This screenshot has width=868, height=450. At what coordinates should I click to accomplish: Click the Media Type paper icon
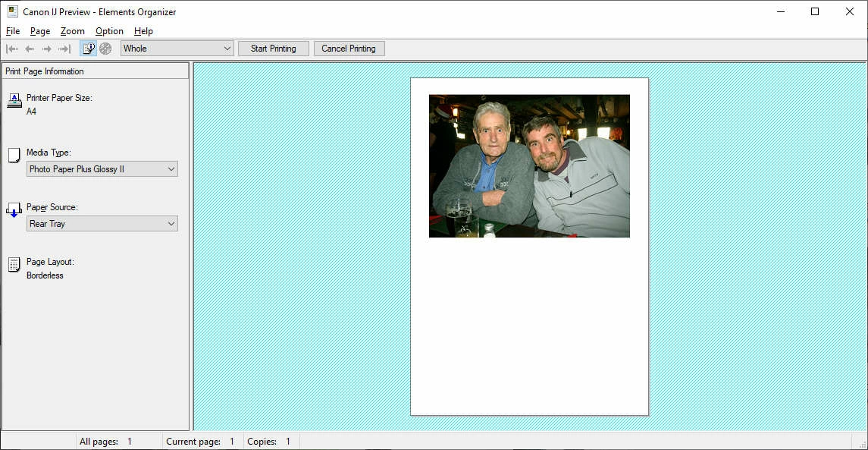pos(14,156)
